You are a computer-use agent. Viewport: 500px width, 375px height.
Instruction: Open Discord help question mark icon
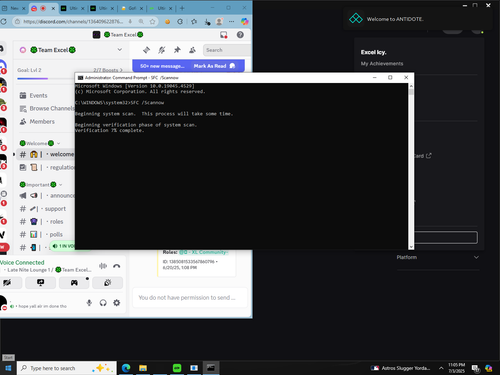(x=240, y=35)
